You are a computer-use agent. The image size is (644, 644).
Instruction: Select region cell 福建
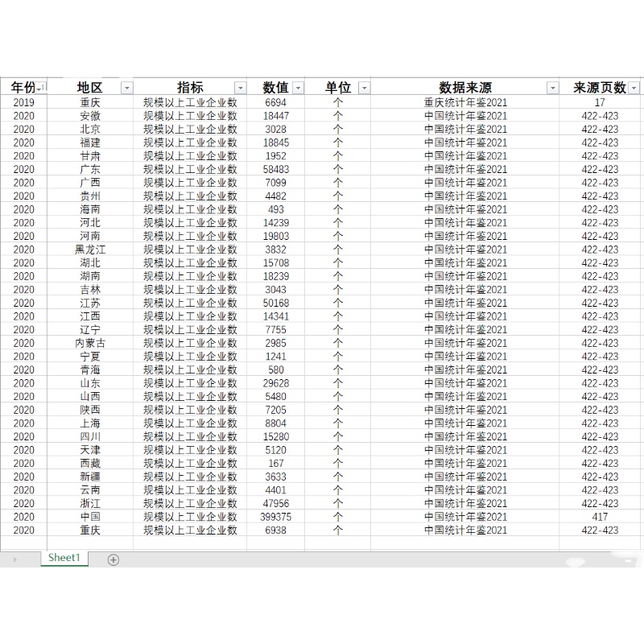pyautogui.click(x=90, y=142)
